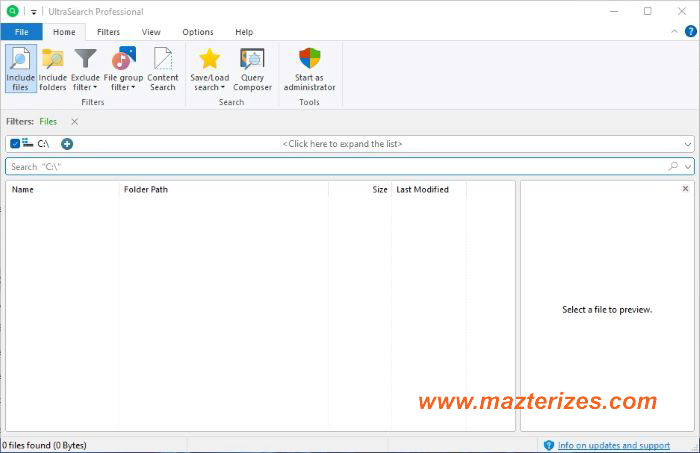
Task: Open the File menu tab
Action: (21, 32)
